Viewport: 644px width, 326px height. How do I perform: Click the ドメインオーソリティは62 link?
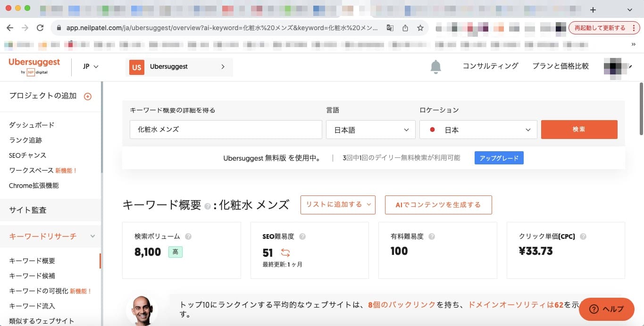pyautogui.click(x=516, y=304)
